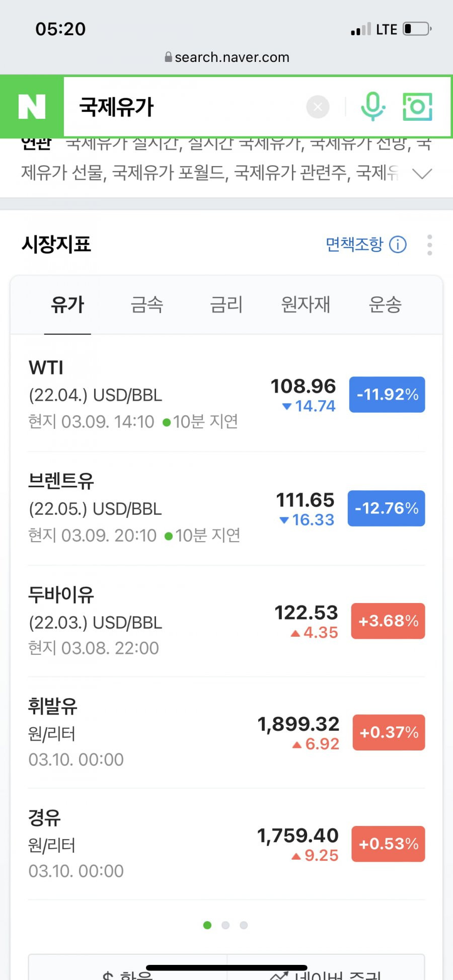Expand the related searches chevron
This screenshot has height=980, width=453.
pyautogui.click(x=422, y=174)
